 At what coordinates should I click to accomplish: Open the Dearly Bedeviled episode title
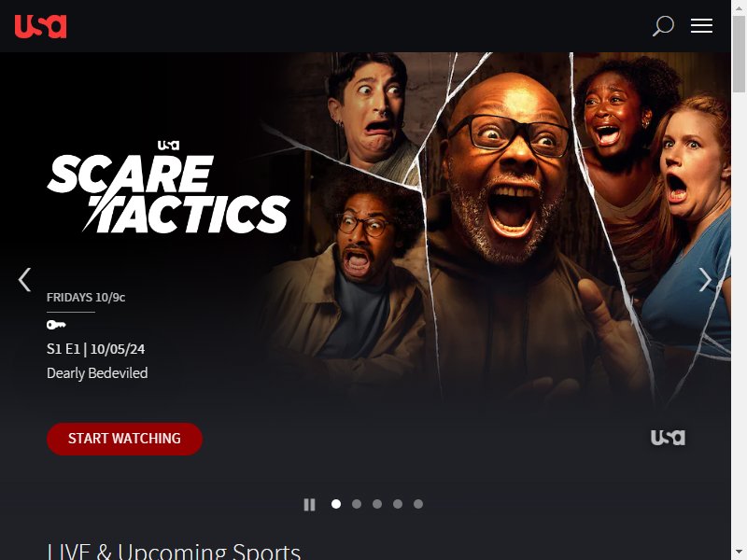(97, 372)
